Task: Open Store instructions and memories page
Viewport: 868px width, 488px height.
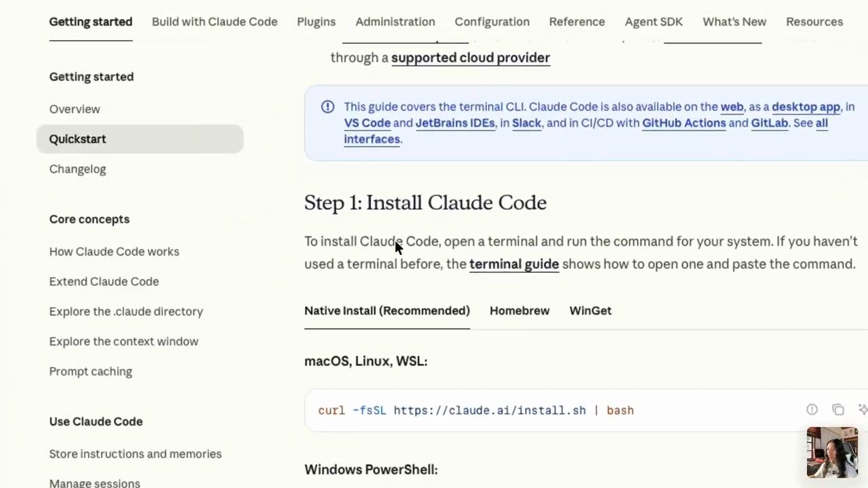Action: pyautogui.click(x=136, y=454)
